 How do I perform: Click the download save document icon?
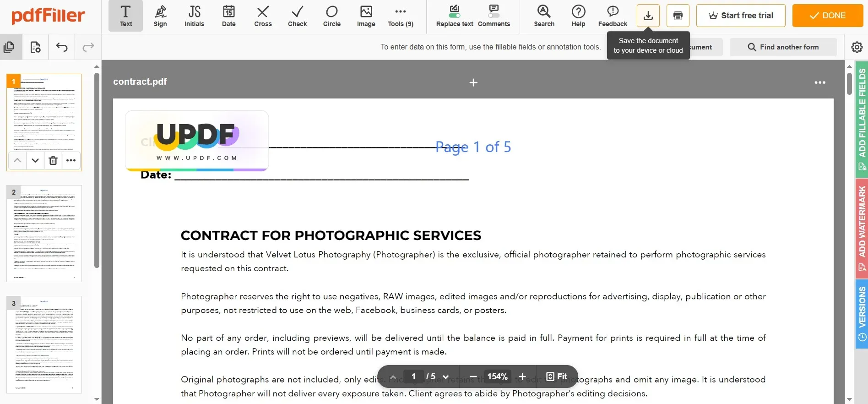[x=648, y=16]
